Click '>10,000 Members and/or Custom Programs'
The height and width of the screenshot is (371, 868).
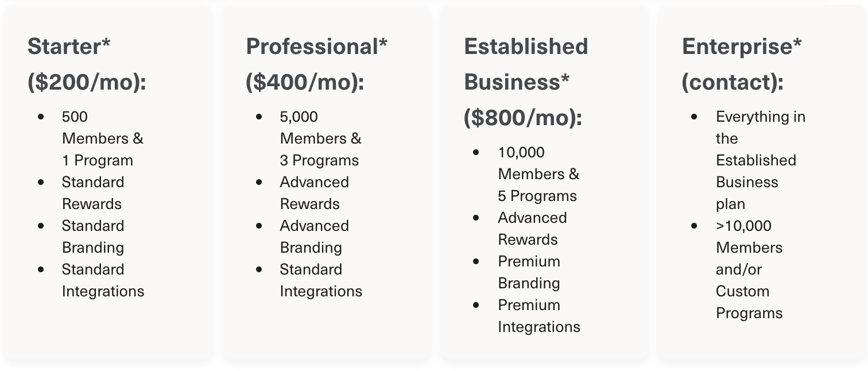[x=749, y=269]
